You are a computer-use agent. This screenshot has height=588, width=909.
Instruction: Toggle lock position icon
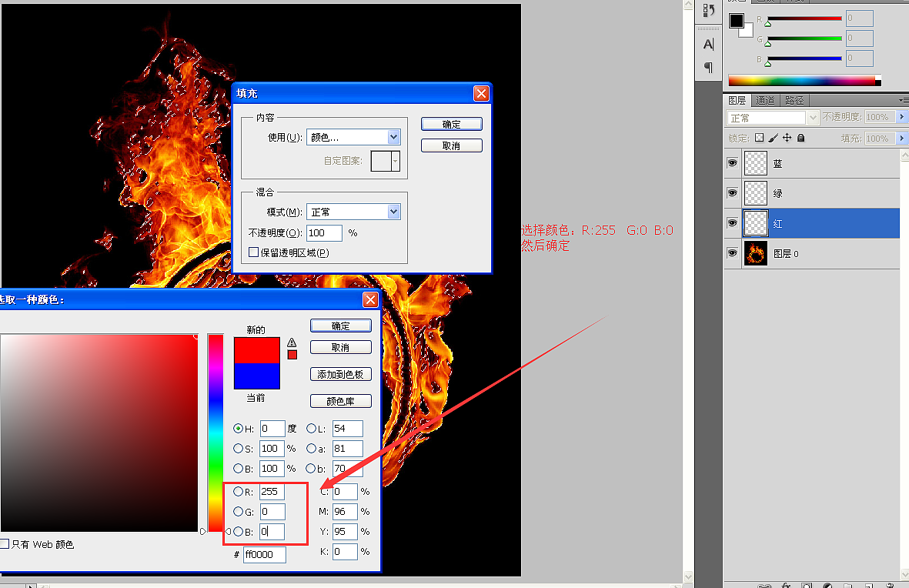pos(787,138)
